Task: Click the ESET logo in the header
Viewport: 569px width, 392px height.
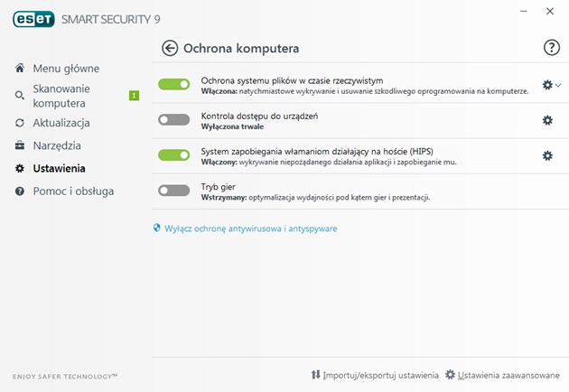Action: 33,19
